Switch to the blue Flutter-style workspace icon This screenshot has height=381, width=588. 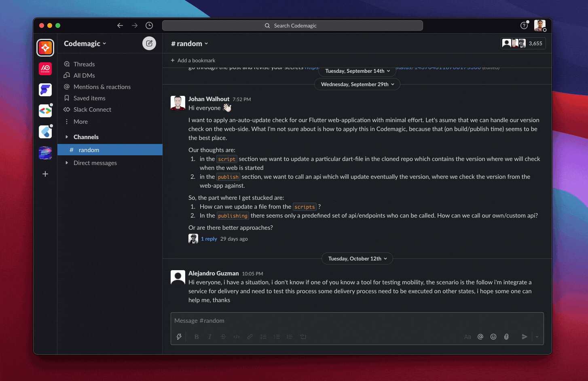pyautogui.click(x=45, y=132)
